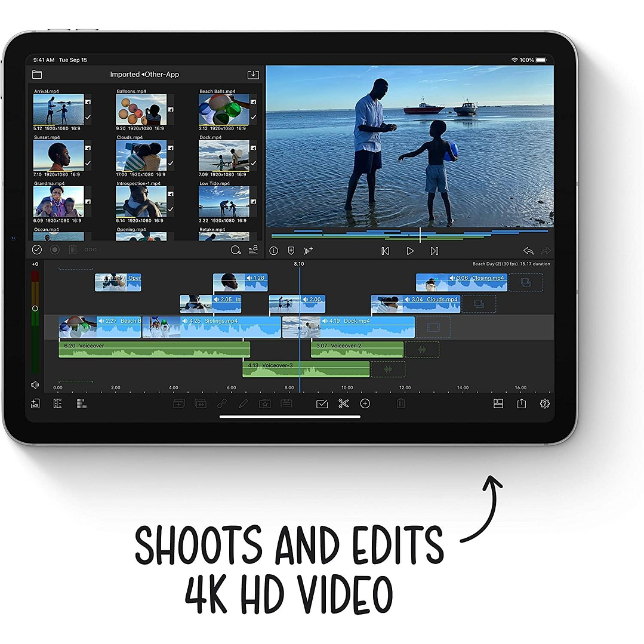Click the scissors split clip tool
The height and width of the screenshot is (644, 644).
click(x=343, y=404)
